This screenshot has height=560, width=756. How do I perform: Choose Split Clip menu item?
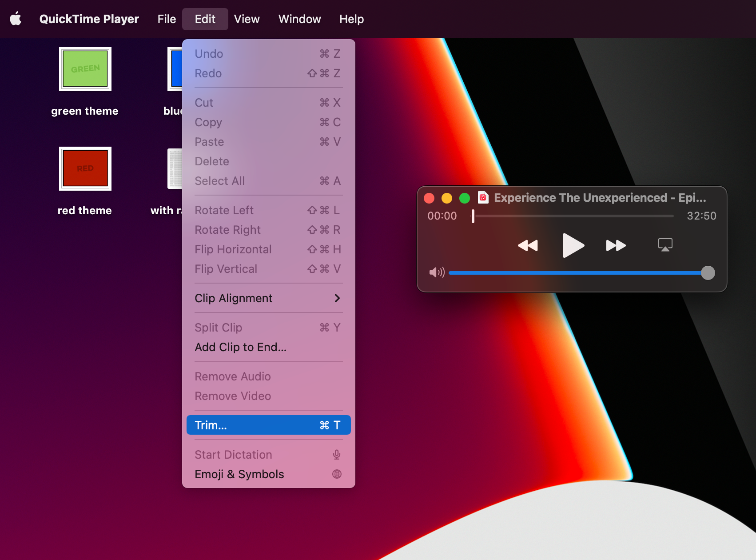coord(268,328)
